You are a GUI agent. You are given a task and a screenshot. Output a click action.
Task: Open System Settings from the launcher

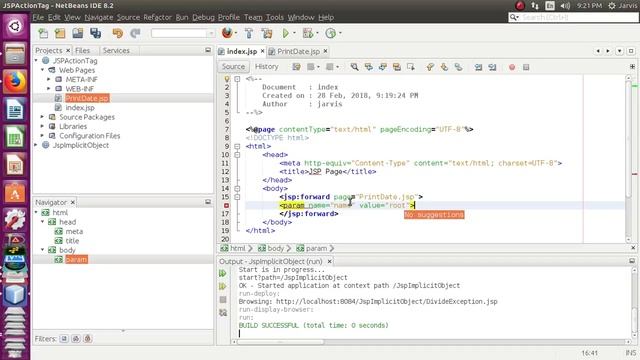coord(15,219)
